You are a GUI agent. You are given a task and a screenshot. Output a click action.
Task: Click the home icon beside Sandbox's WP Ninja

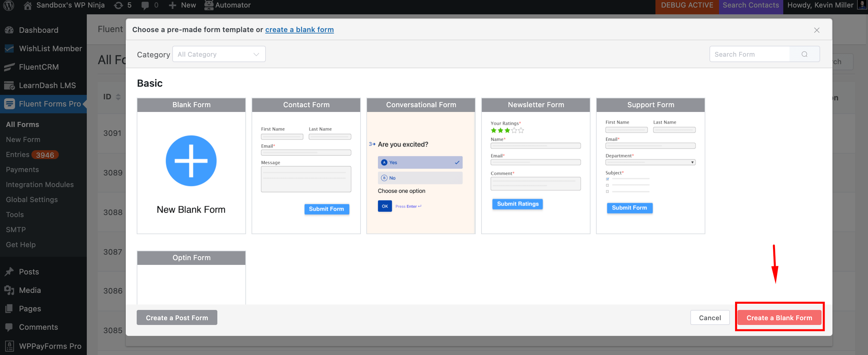28,5
